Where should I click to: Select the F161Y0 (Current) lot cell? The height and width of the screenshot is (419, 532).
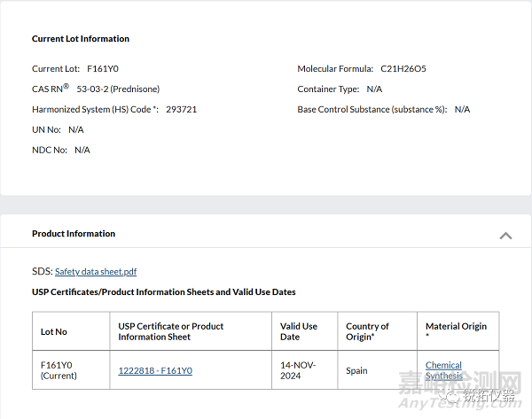60,370
